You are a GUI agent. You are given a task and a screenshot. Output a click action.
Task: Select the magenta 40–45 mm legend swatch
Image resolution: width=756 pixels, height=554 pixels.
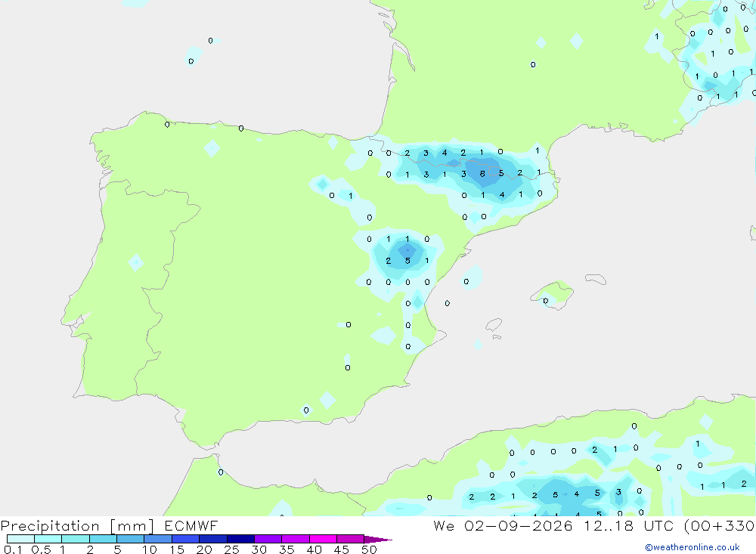(323, 539)
